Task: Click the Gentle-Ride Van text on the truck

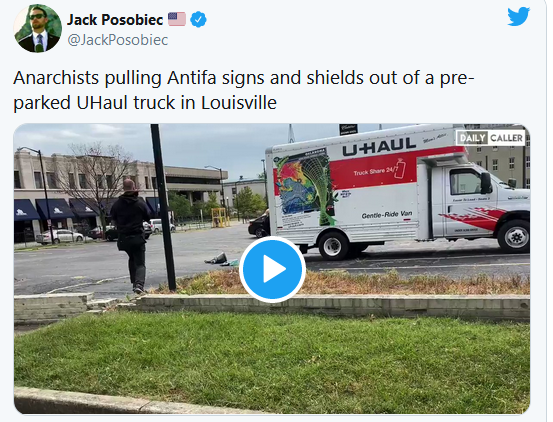Action: click(x=387, y=214)
